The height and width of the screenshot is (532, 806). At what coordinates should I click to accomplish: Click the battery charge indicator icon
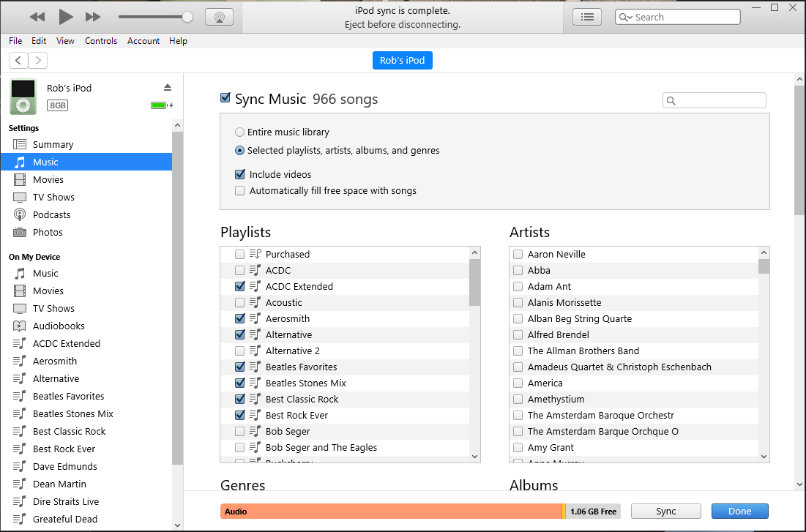coord(161,105)
